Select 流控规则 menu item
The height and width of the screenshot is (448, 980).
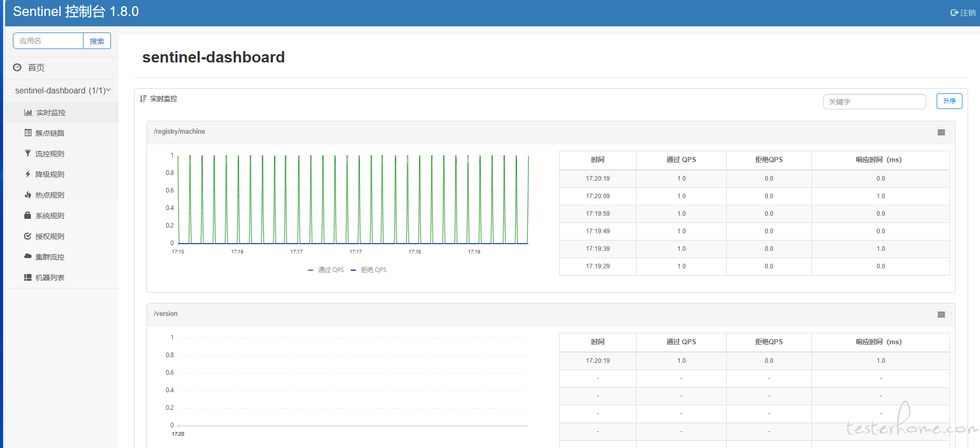pos(50,154)
